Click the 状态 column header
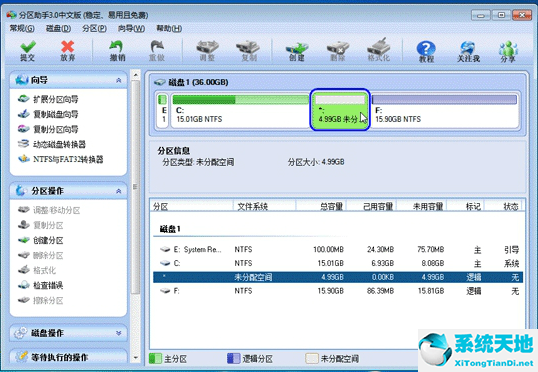The image size is (538, 372). click(x=503, y=206)
